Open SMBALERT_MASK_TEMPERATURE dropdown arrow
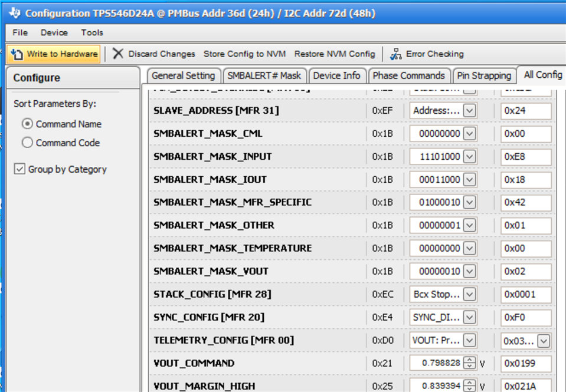The image size is (566, 392). [x=469, y=248]
